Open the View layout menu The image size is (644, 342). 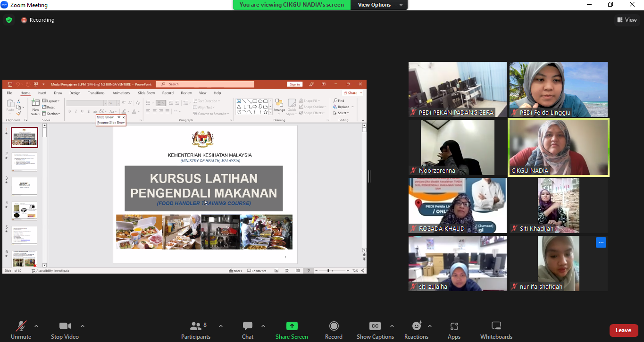pos(627,20)
